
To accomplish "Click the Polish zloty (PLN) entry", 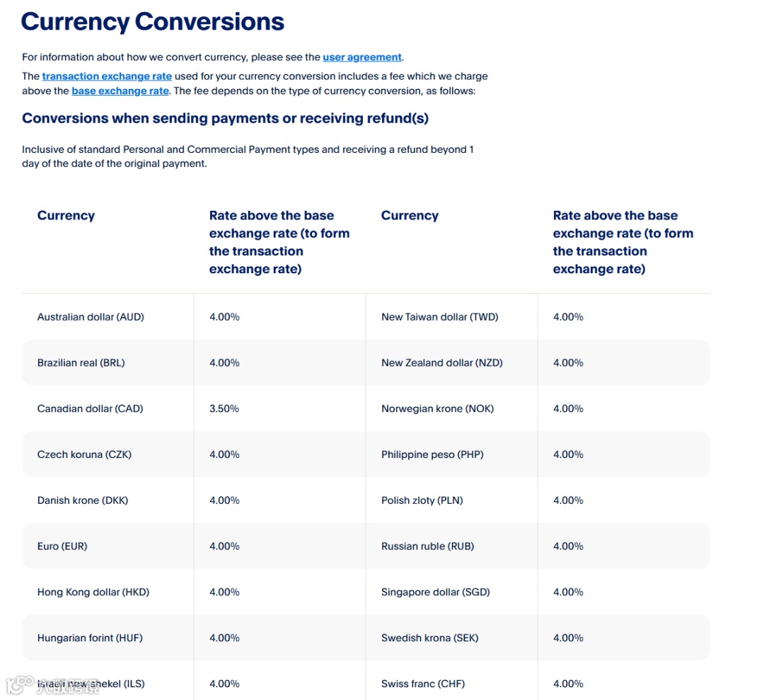I will click(x=422, y=500).
